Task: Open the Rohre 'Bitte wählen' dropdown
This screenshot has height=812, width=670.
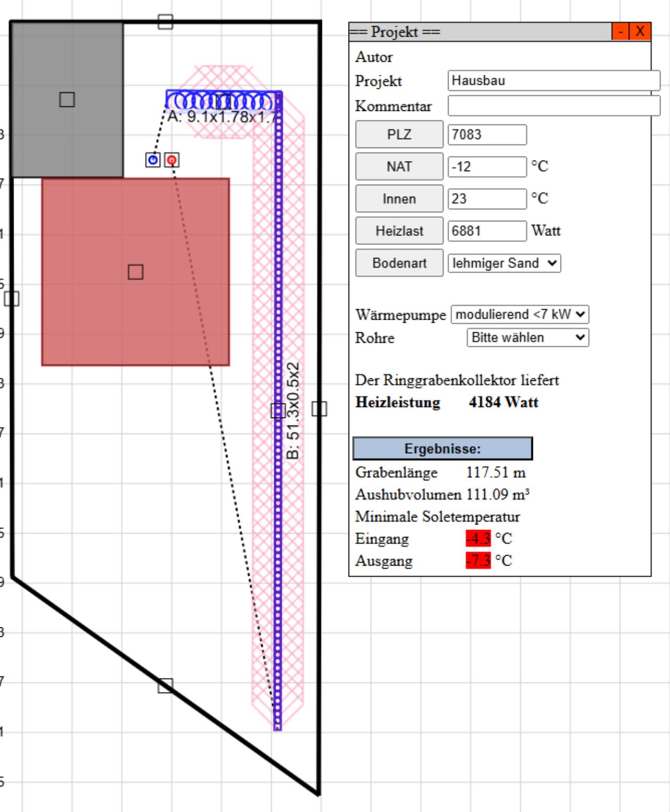Action: [528, 337]
